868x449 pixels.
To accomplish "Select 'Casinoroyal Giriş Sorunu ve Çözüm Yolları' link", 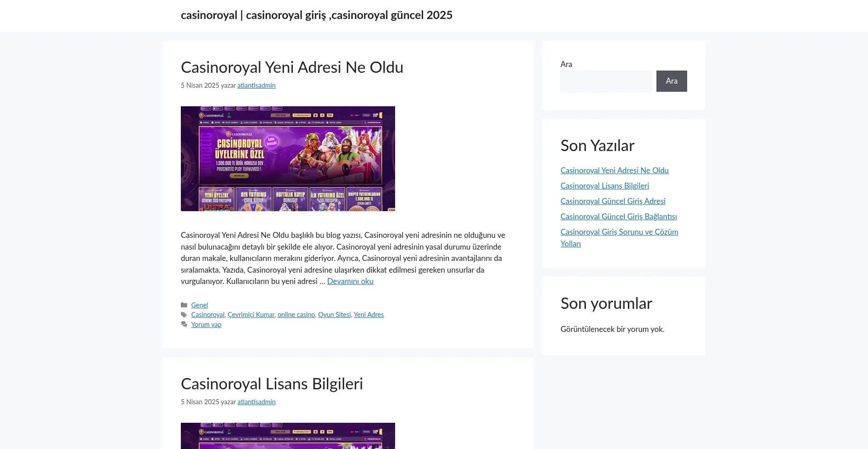I will pyautogui.click(x=619, y=232).
